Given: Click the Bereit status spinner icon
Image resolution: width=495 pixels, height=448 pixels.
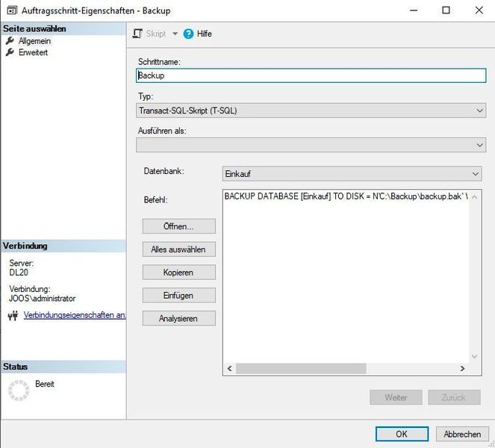Looking at the screenshot, I should pos(19,391).
